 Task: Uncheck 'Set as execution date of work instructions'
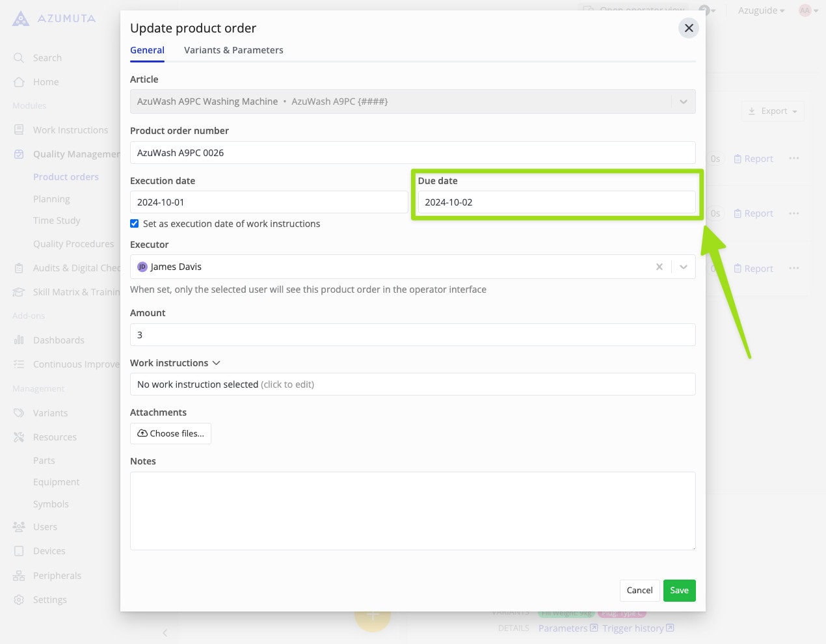click(134, 223)
